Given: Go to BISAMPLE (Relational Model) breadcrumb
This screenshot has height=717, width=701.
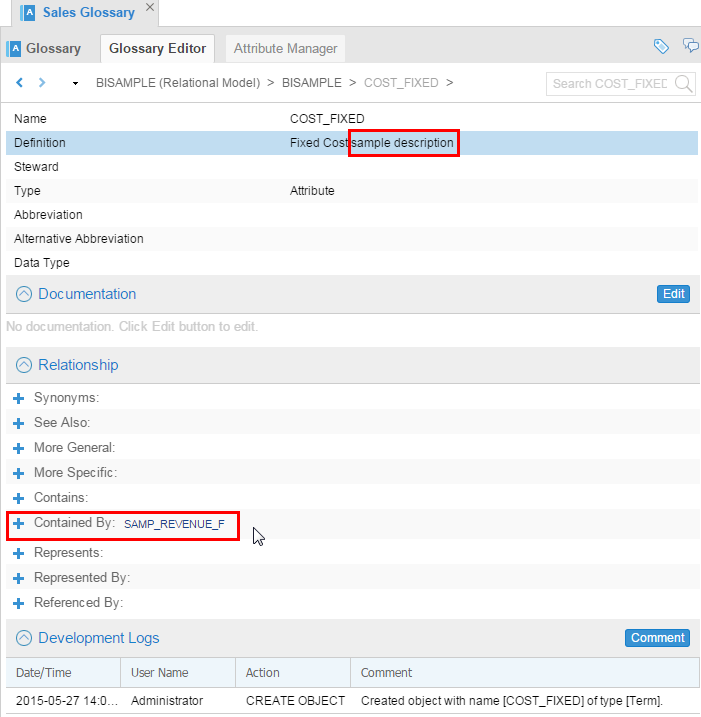Looking at the screenshot, I should click(178, 83).
